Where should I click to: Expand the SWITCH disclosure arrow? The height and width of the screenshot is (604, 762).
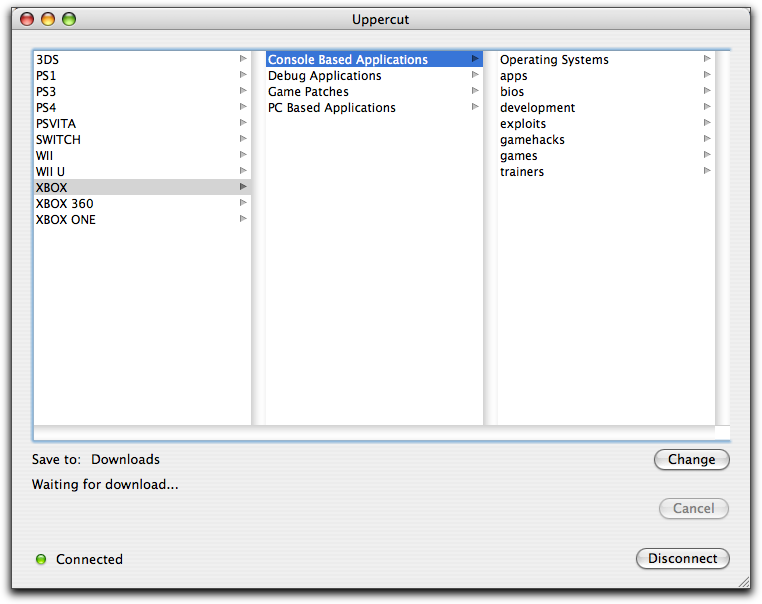243,139
